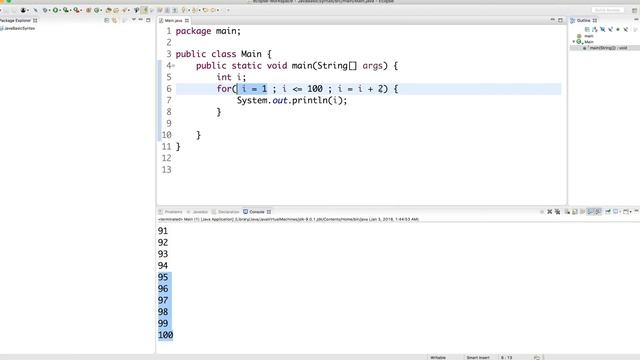Select the Outline view tab
This screenshot has width=640, height=360.
coord(583,20)
